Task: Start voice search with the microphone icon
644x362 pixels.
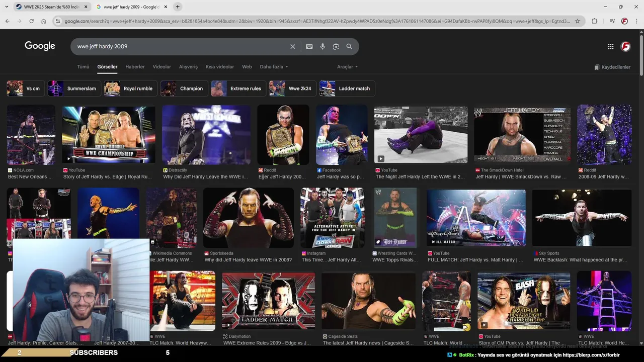Action: click(x=323, y=46)
